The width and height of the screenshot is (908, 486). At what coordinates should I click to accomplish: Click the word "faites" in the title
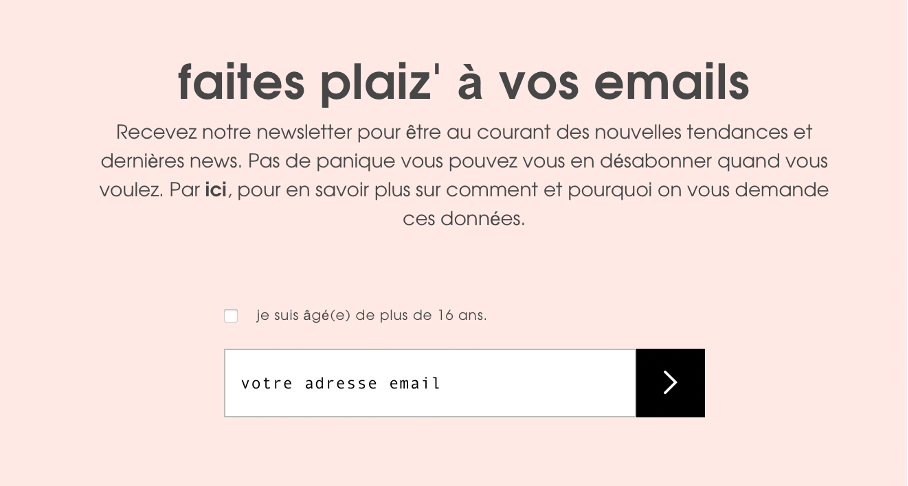pyautogui.click(x=241, y=81)
